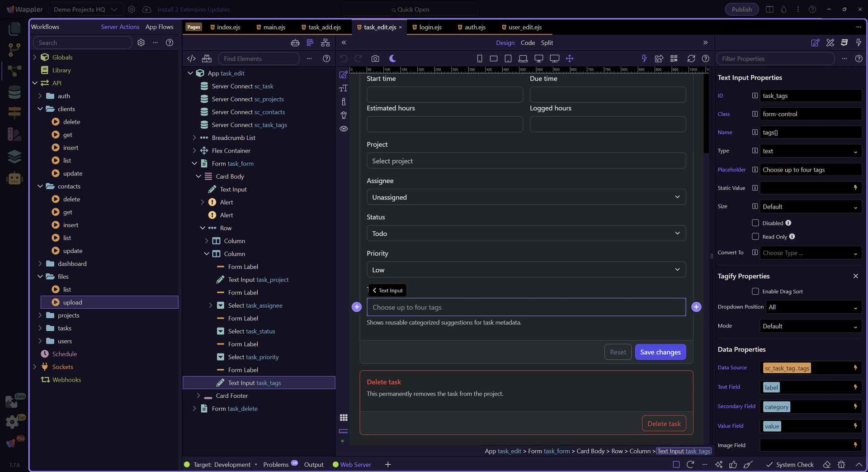Check the Read Only option
Viewport: 868px width, 472px height.
click(755, 236)
